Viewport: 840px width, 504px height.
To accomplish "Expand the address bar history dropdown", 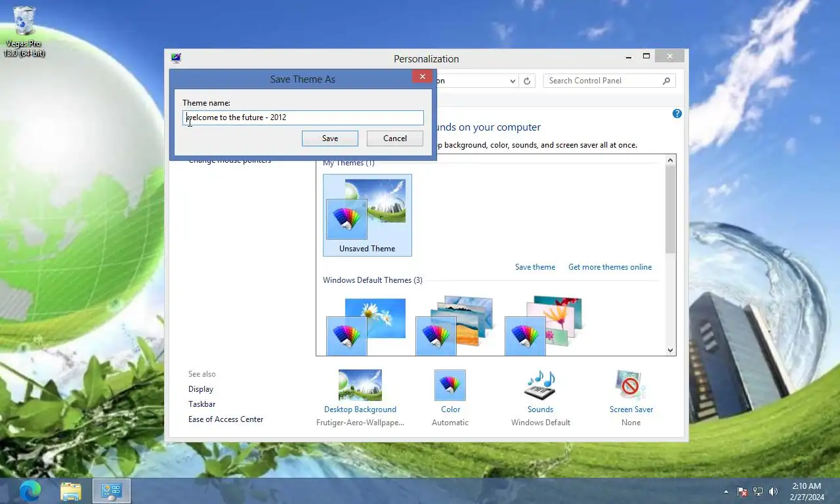I will click(x=513, y=81).
